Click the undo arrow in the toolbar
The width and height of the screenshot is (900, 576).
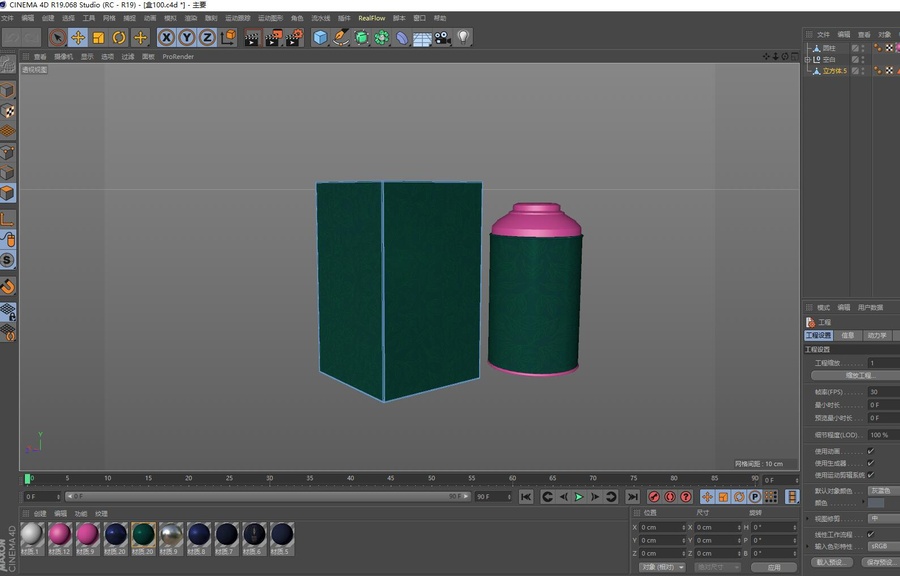point(13,38)
